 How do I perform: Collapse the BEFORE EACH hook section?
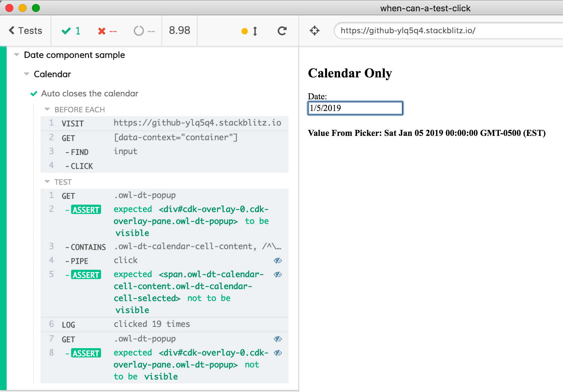(47, 109)
